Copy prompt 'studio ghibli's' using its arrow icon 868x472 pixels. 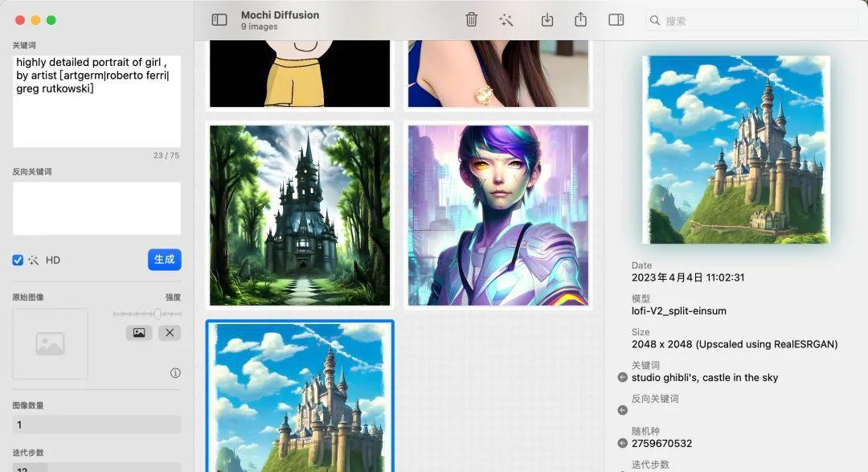point(622,377)
